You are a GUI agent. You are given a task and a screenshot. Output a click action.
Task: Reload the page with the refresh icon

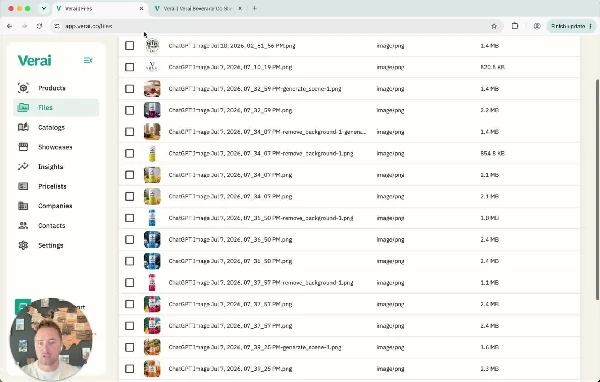[39, 26]
